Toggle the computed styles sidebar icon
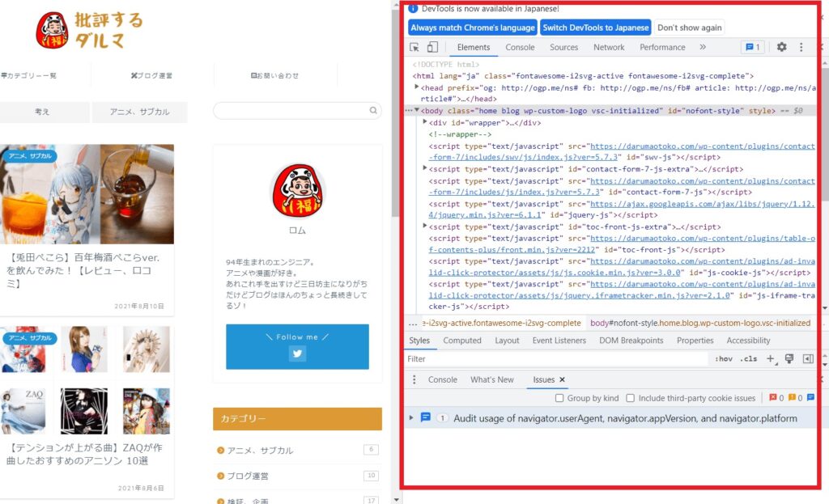 click(x=808, y=358)
